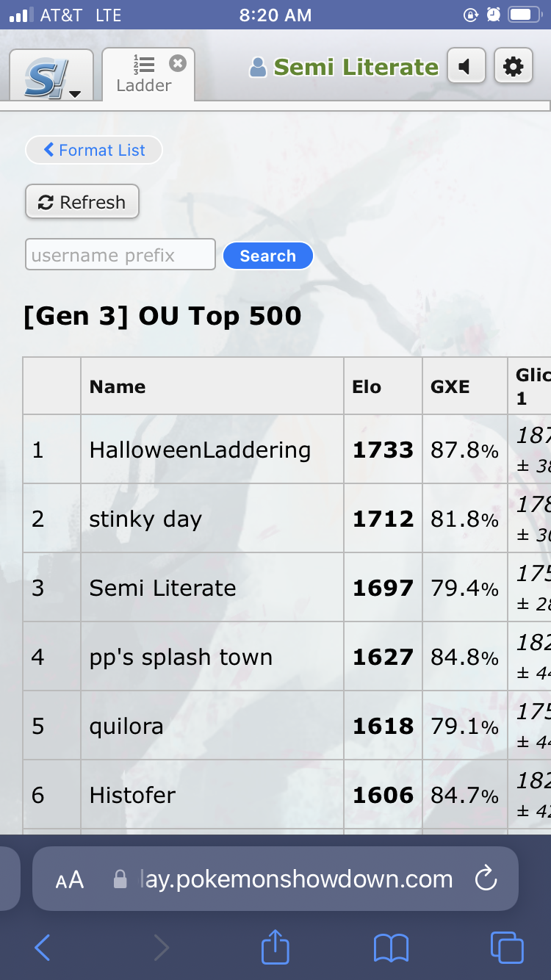Show all open Safari tabs
The width and height of the screenshot is (551, 980).
pyautogui.click(x=507, y=948)
